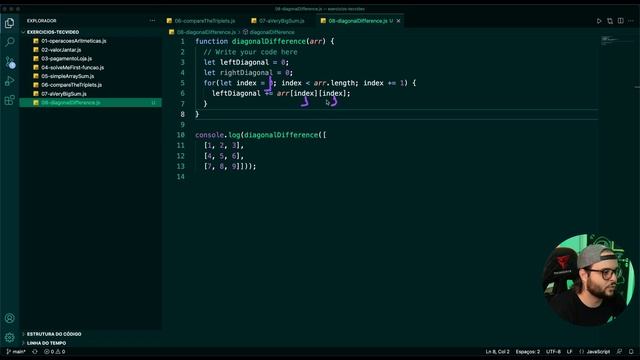The image size is (640, 360).
Task: Expand the LINHA DO TEMPO section
Action: tap(46, 343)
